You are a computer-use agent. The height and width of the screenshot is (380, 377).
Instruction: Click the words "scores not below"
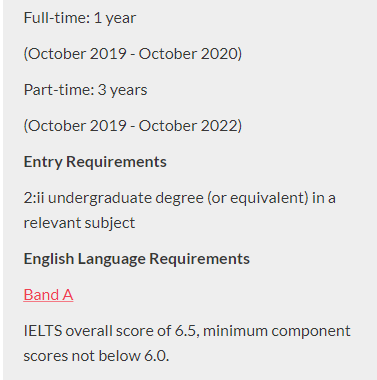(82, 356)
